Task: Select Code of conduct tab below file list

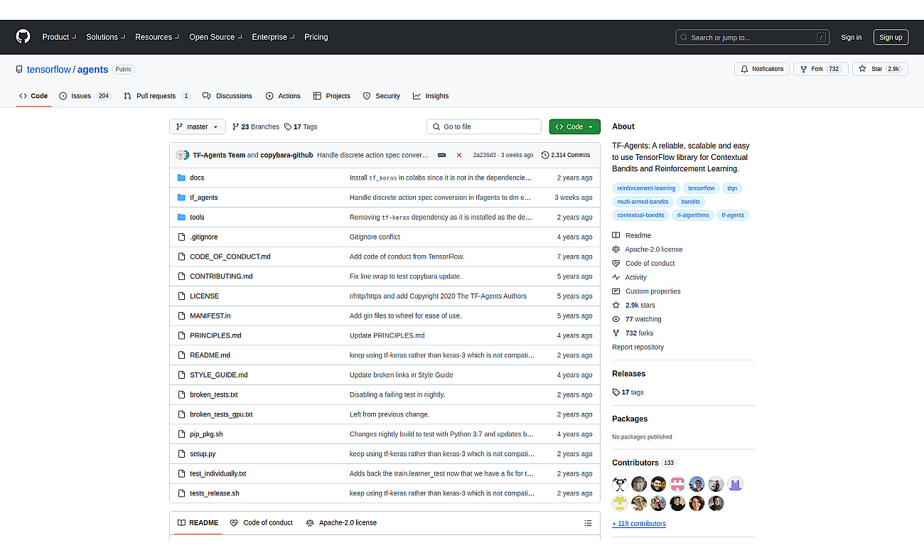Action: (262, 523)
